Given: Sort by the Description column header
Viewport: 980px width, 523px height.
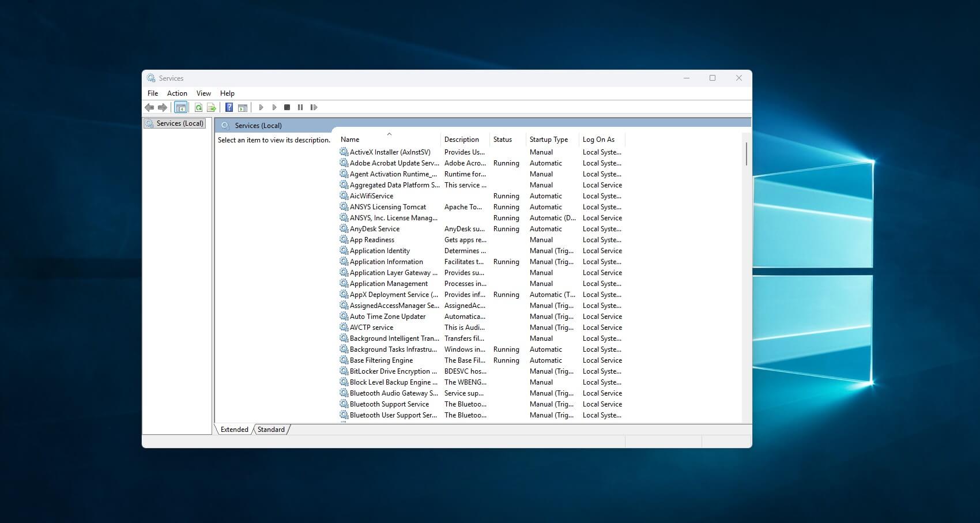Looking at the screenshot, I should pyautogui.click(x=465, y=140).
